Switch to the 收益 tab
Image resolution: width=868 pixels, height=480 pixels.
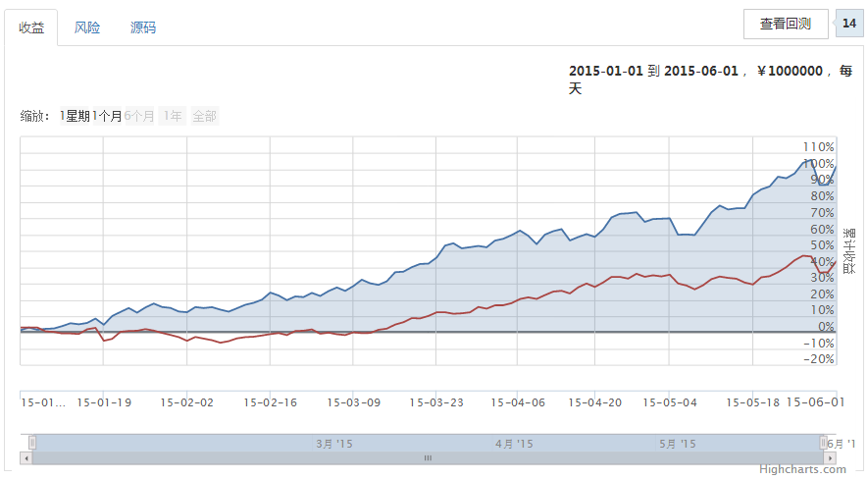(31, 27)
